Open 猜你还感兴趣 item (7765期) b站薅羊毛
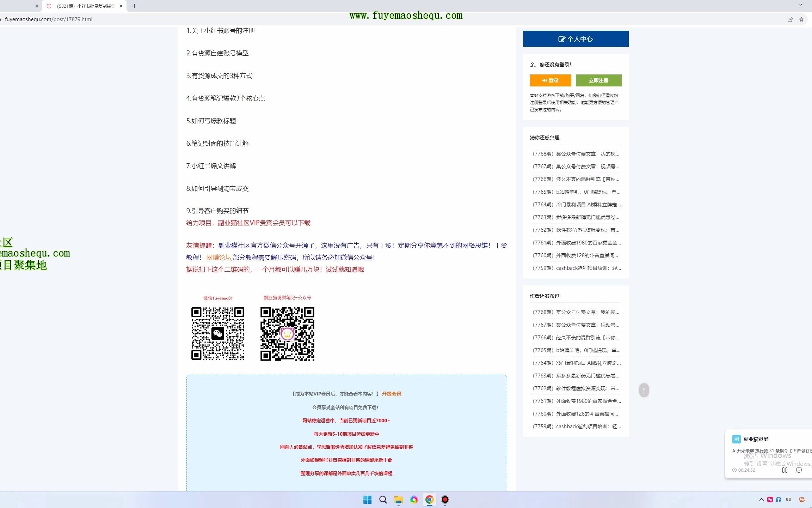812x508 pixels. pos(576,192)
